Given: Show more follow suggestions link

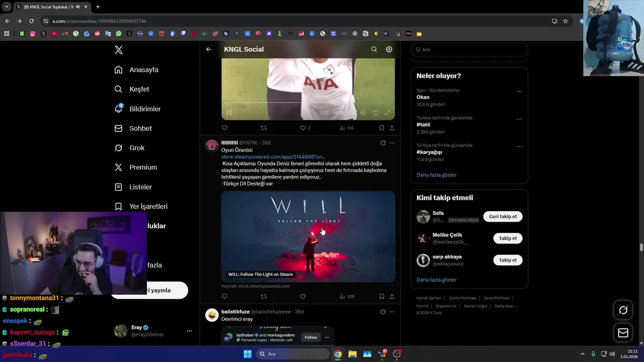Looking at the screenshot, I should 436,280.
